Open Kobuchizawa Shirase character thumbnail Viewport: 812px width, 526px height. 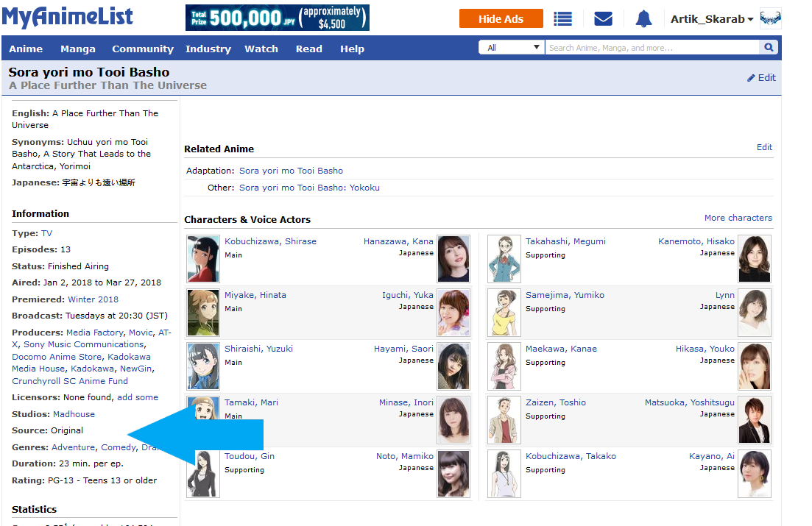203,259
